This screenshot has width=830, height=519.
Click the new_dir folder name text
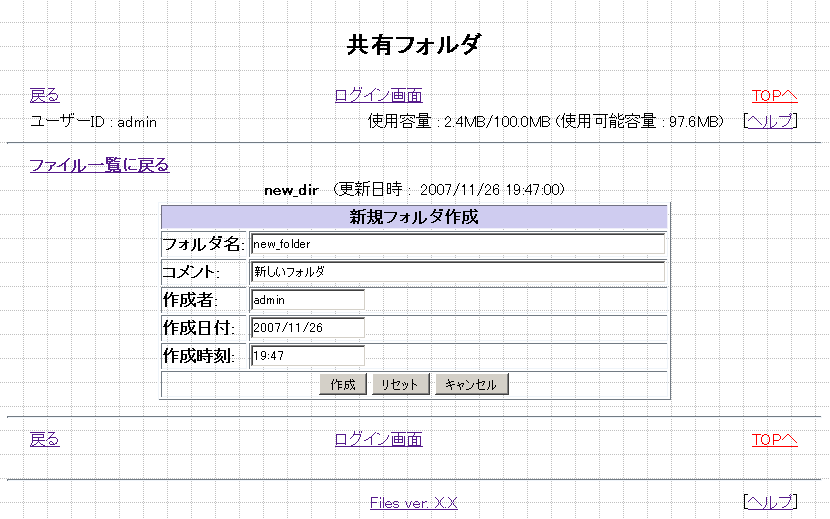coord(290,189)
